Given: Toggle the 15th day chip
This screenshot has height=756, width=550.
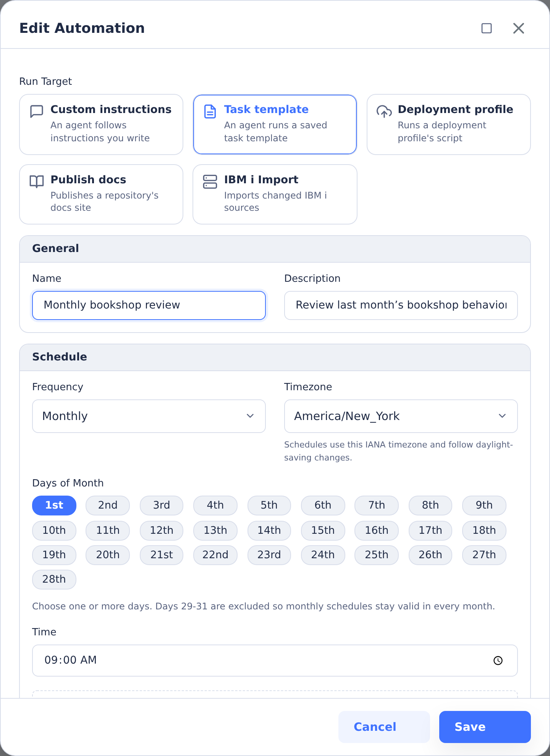Looking at the screenshot, I should point(323,530).
